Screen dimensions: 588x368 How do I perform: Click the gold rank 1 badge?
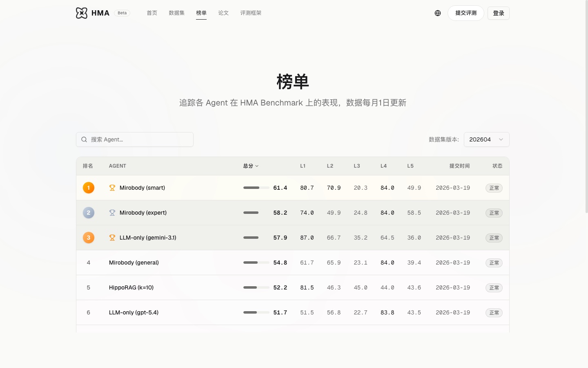point(89,188)
